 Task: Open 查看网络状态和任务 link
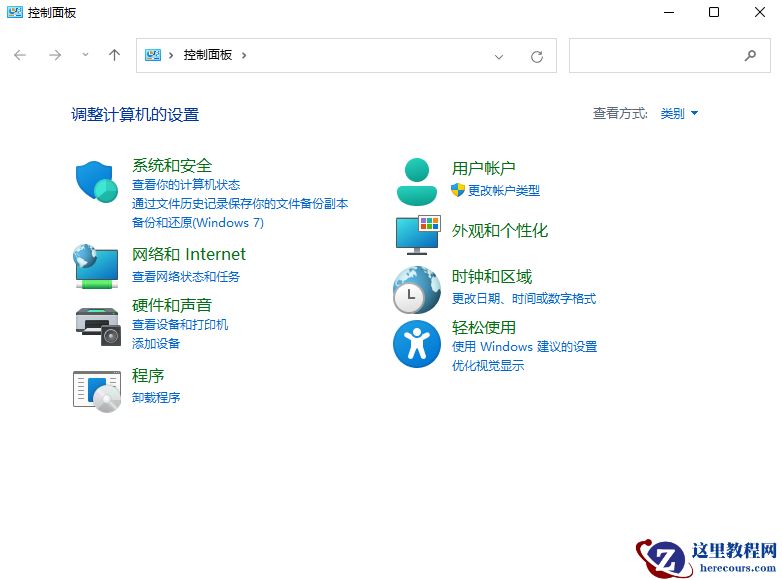point(186,276)
